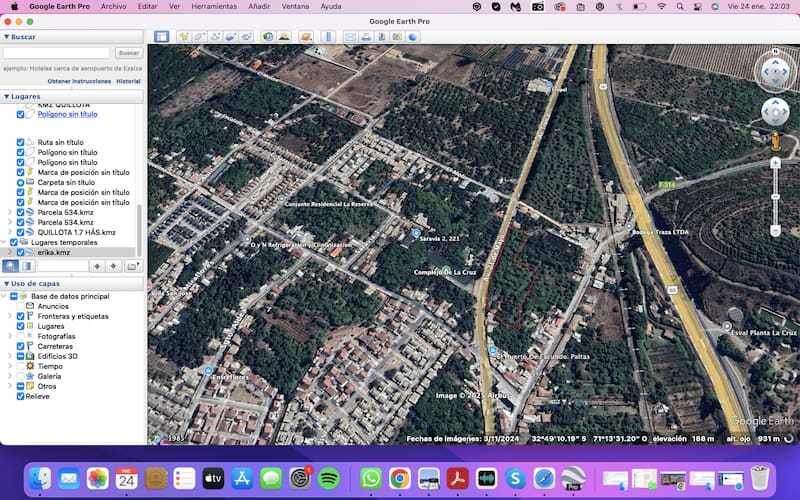Click the panel split view icon below Lugares
800x500 pixels.
point(27,266)
